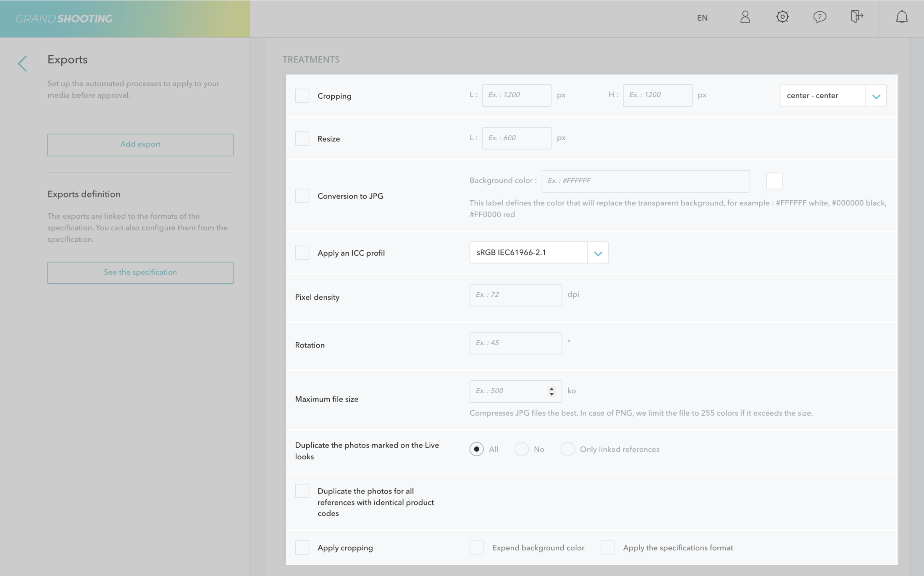Tick the Conversion to JPG checkbox
This screenshot has height=576, width=924.
click(302, 196)
